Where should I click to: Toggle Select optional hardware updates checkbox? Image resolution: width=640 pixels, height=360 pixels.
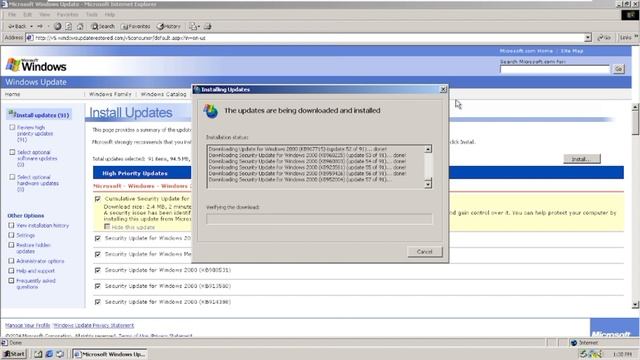click(x=12, y=177)
